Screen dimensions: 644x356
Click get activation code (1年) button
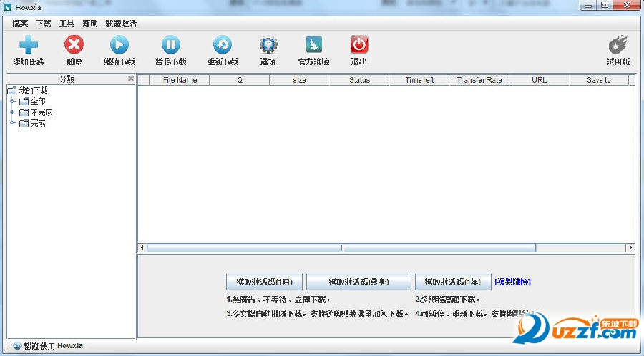click(x=453, y=282)
